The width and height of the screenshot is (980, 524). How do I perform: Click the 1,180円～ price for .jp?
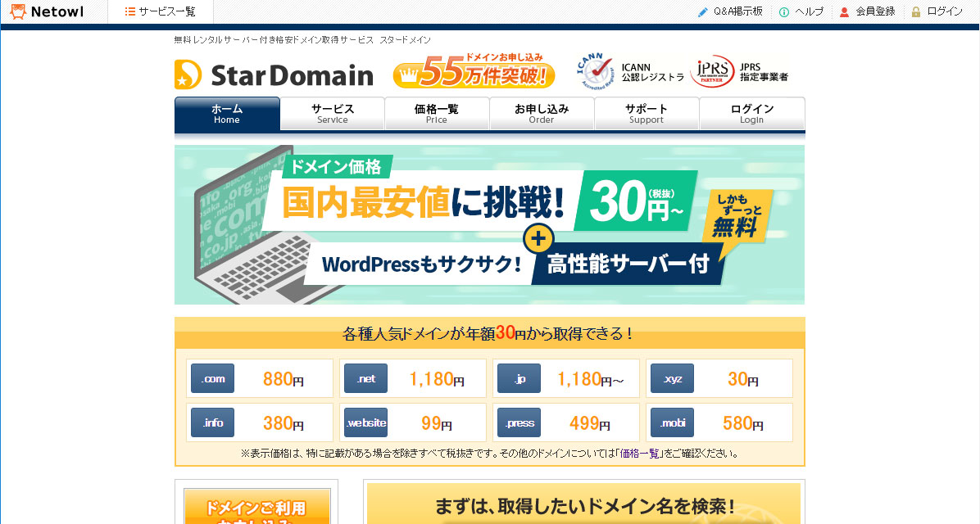(591, 379)
